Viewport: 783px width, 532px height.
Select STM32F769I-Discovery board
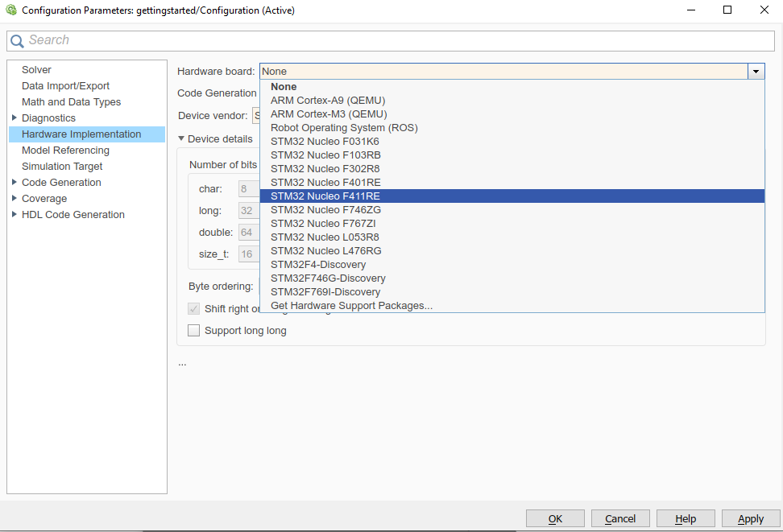coord(512,292)
